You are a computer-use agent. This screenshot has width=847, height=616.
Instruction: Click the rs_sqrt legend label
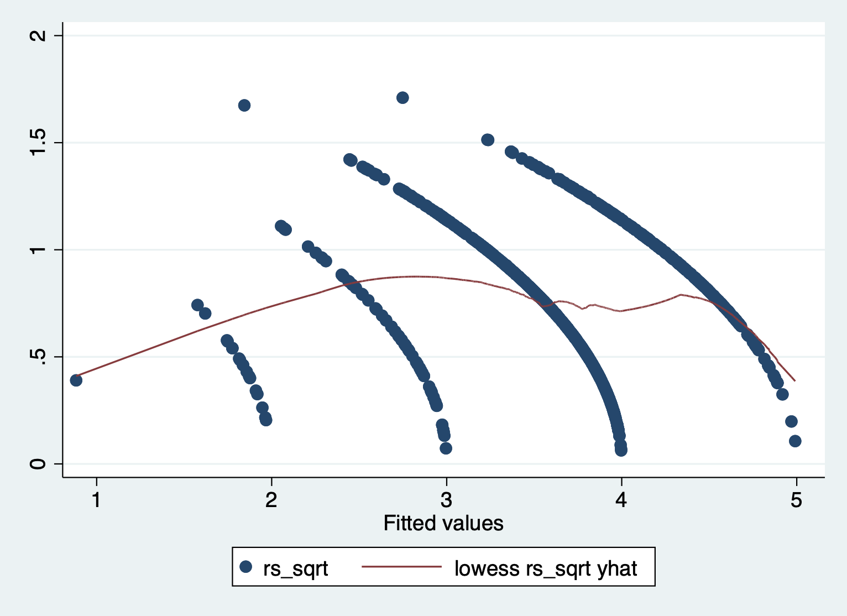point(296,568)
